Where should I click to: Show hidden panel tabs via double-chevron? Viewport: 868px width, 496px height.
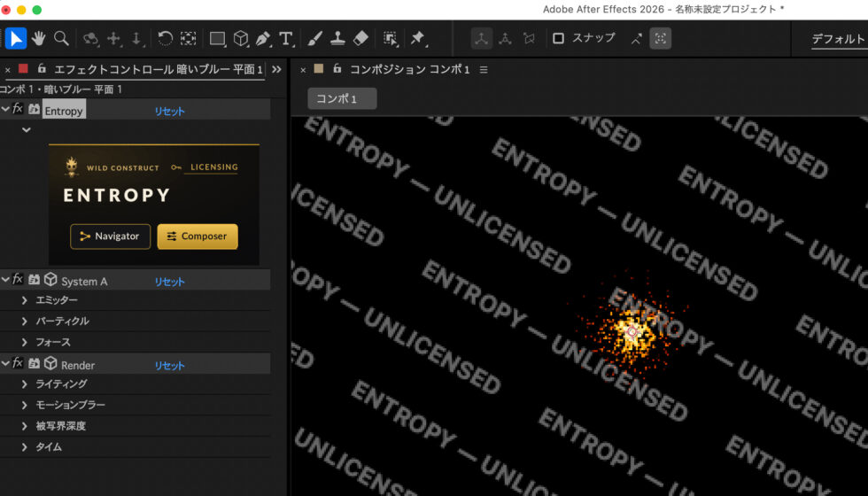pos(276,69)
